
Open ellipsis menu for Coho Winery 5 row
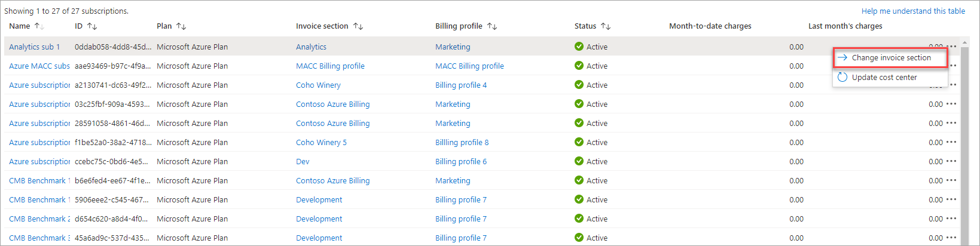click(x=951, y=142)
